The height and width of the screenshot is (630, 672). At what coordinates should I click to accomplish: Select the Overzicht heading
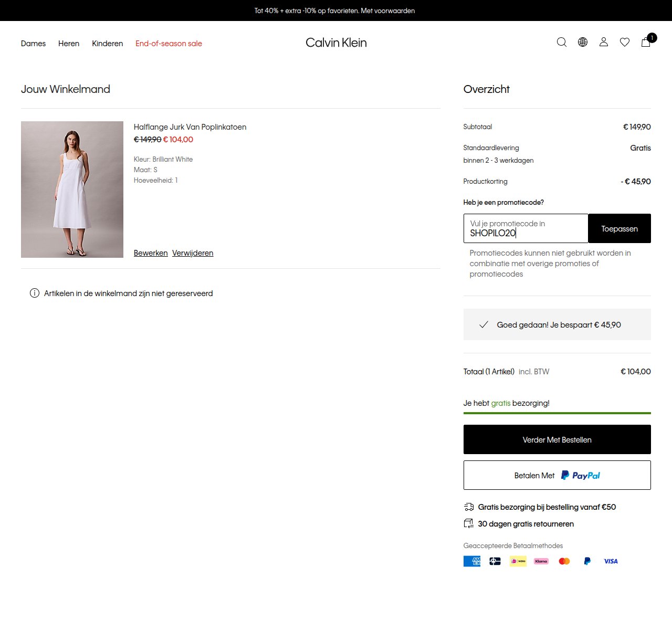[487, 89]
